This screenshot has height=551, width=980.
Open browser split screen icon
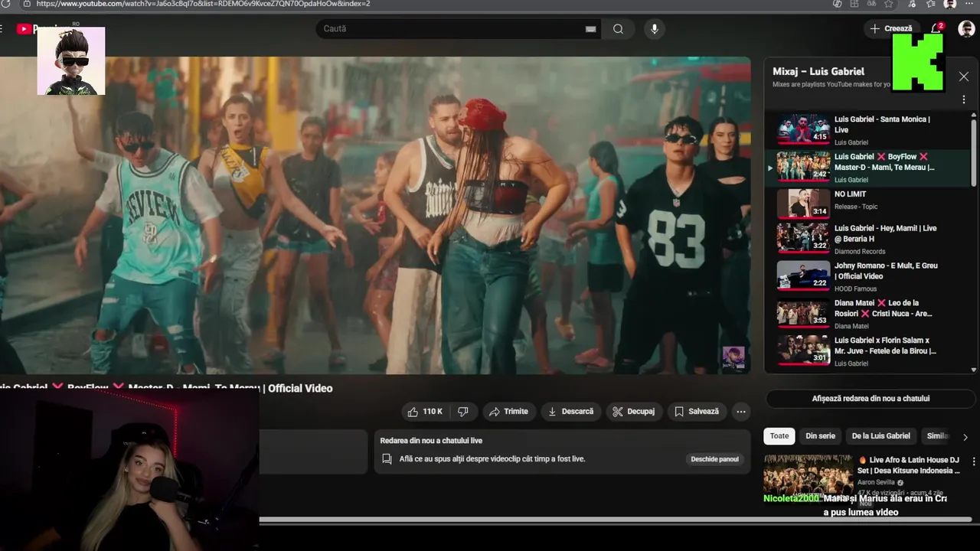pyautogui.click(x=854, y=4)
